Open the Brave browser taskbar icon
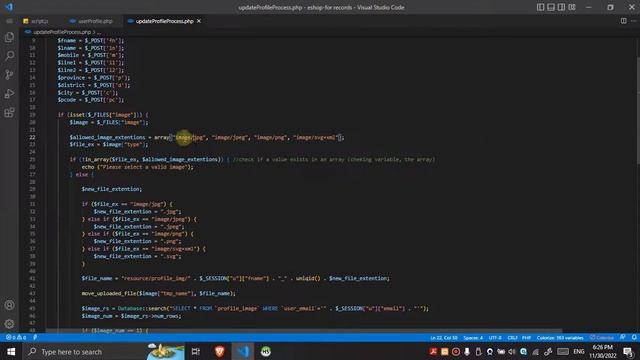The image size is (640, 360). click(x=219, y=351)
